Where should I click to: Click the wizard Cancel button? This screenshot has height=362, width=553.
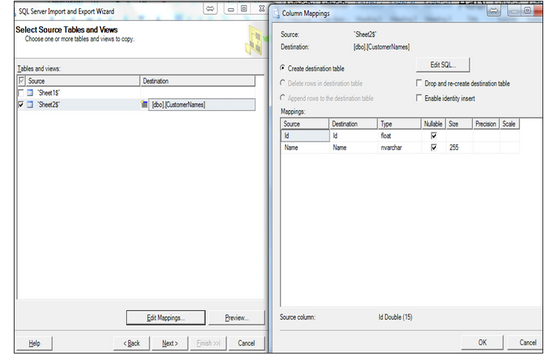click(246, 343)
